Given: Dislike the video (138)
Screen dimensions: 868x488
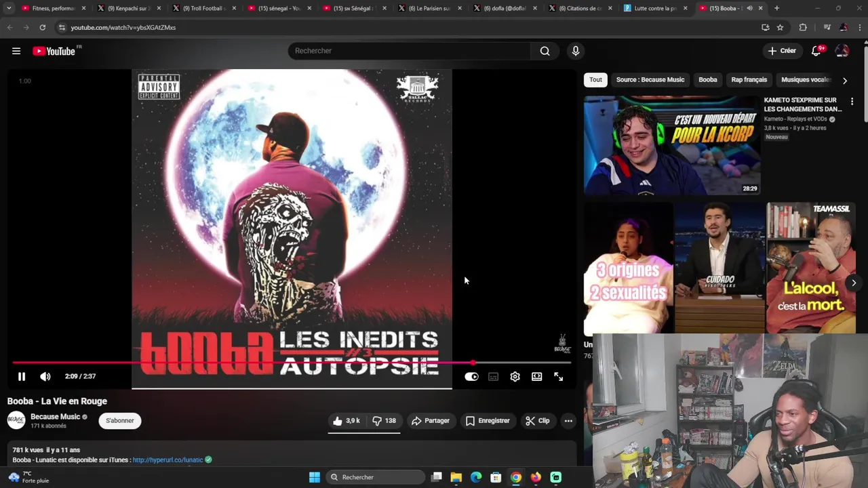Looking at the screenshot, I should (384, 421).
